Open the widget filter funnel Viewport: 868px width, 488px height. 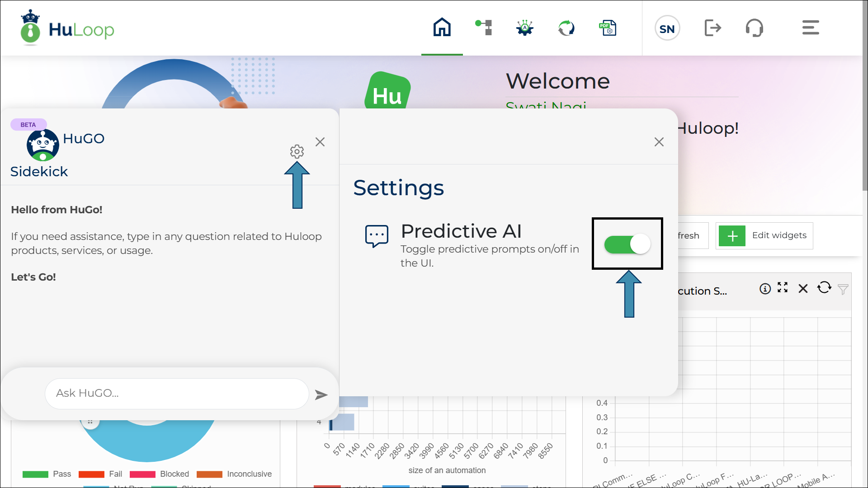click(843, 289)
